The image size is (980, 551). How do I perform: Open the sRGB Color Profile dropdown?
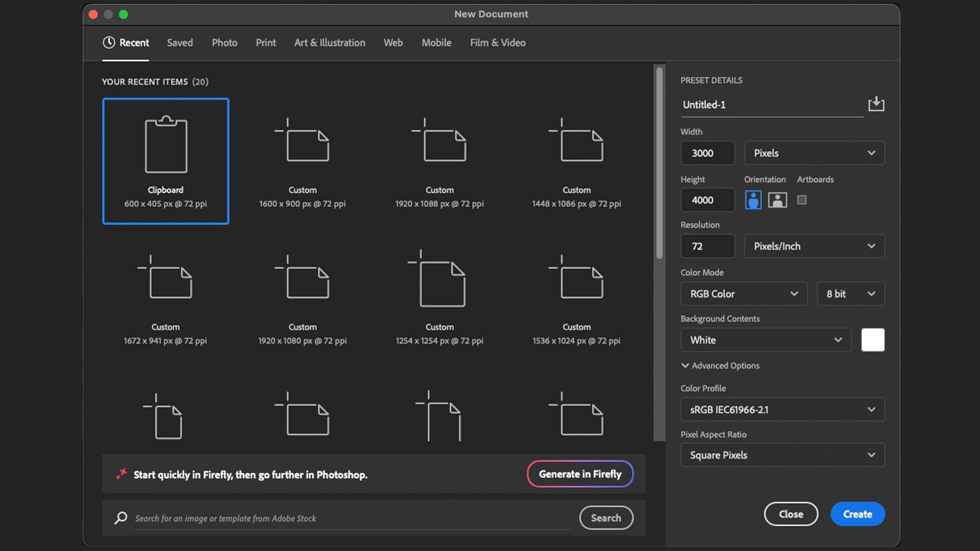[x=782, y=410]
